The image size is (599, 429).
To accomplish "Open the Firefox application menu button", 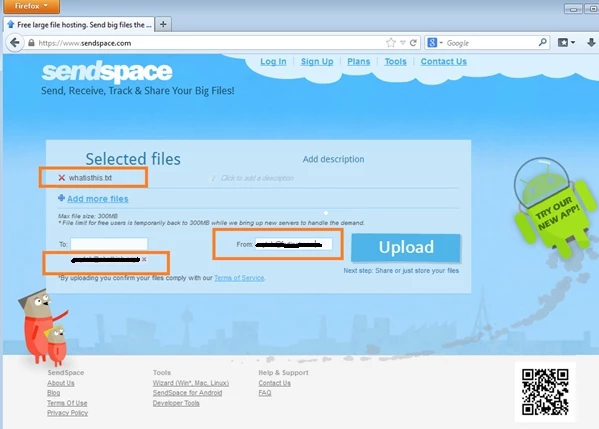I will coord(31,6).
